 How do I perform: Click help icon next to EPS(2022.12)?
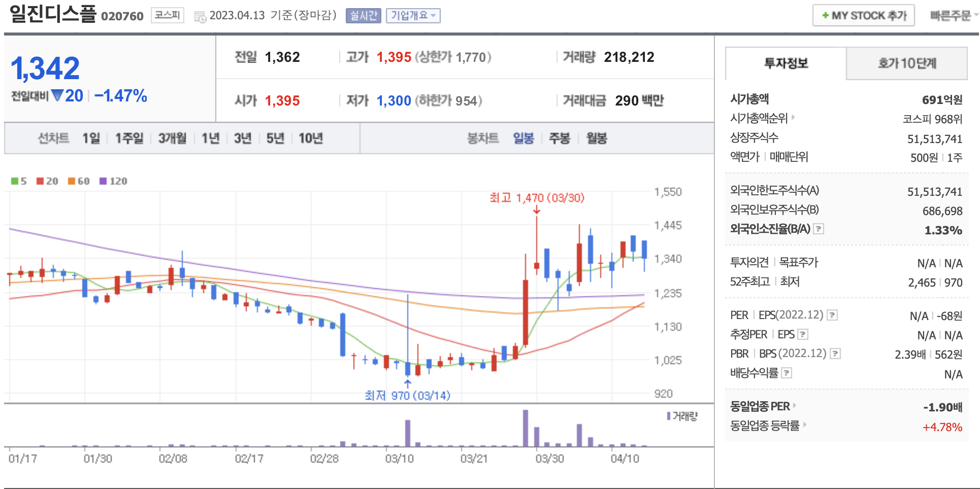(832, 315)
